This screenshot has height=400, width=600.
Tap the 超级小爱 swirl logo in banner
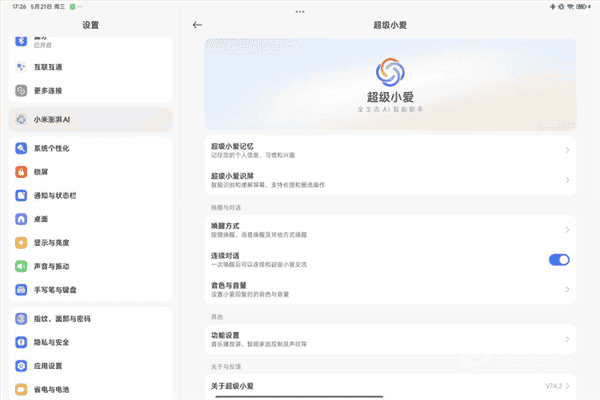tap(390, 72)
